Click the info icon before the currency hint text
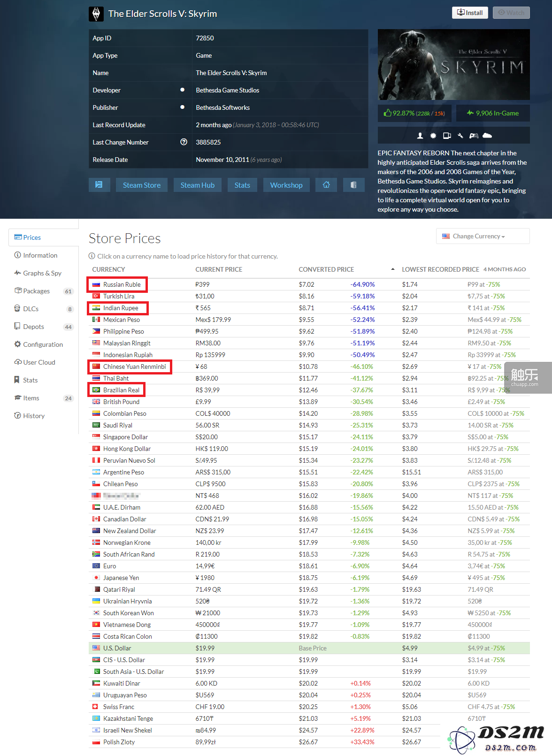 [92, 256]
